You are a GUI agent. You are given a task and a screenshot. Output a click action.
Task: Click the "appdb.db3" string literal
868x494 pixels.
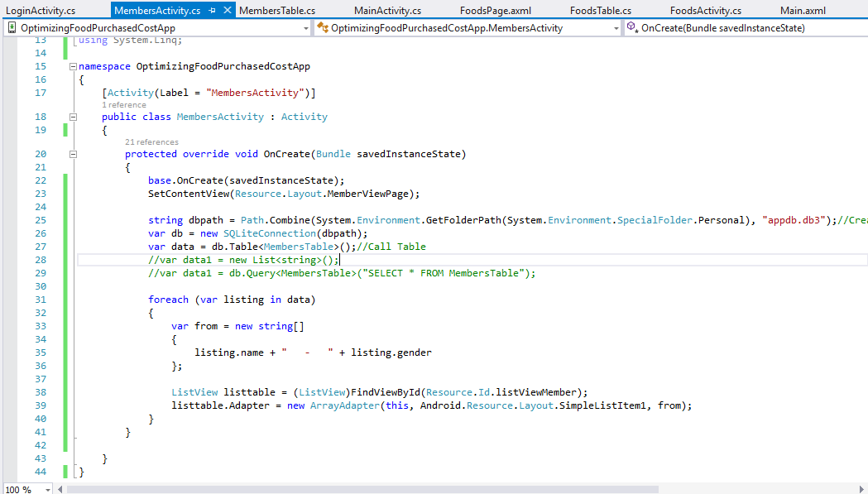click(794, 220)
